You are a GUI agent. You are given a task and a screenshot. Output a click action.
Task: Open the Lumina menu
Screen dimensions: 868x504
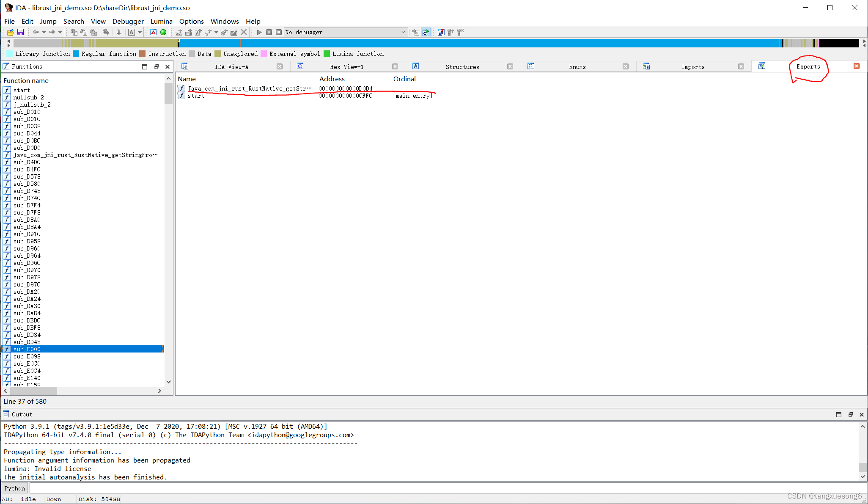click(x=162, y=21)
